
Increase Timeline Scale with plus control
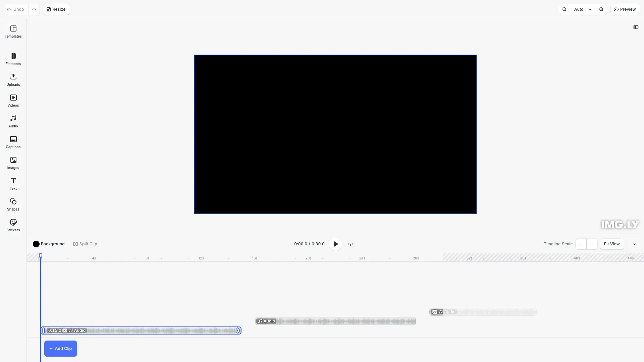point(592,244)
